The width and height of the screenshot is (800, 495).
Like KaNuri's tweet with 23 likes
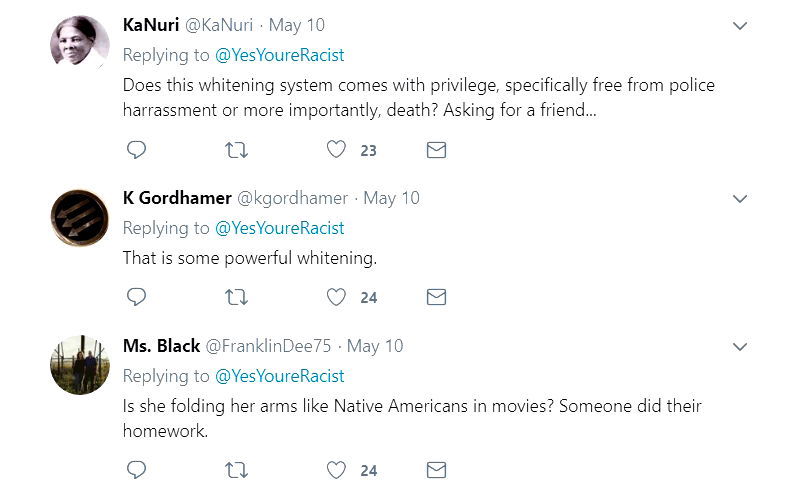(x=337, y=150)
